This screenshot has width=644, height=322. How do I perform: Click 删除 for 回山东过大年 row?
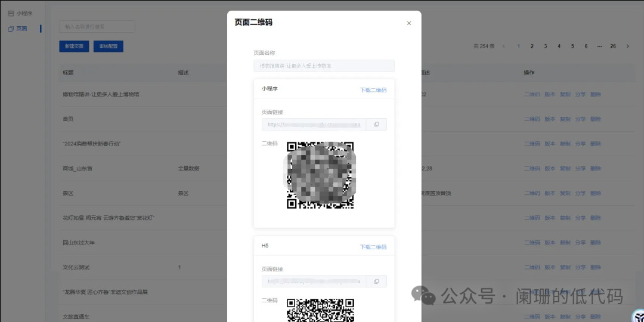(x=596, y=243)
